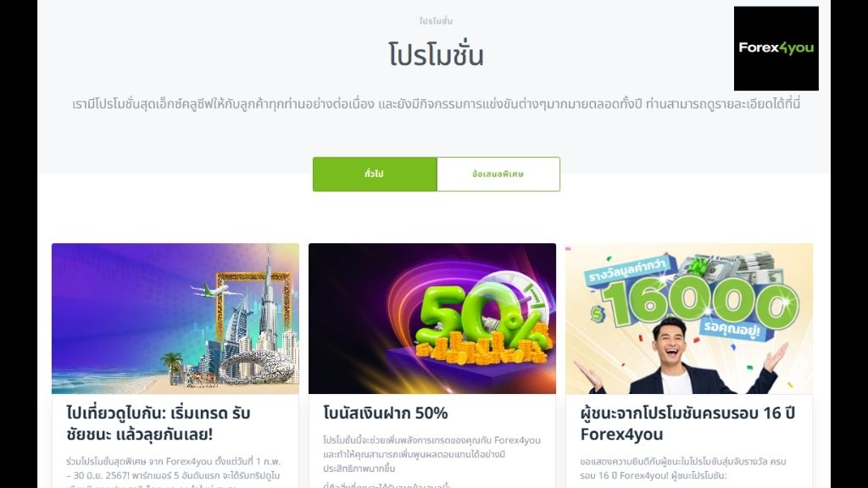Switch to the ข้อเสนอพิเศษ tab
868x488 pixels.
(498, 174)
